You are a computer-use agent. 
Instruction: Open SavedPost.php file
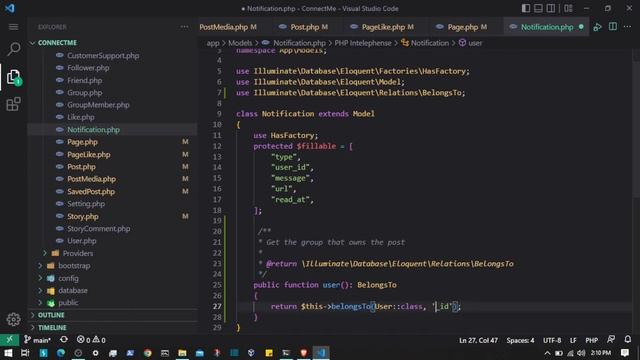click(x=91, y=191)
